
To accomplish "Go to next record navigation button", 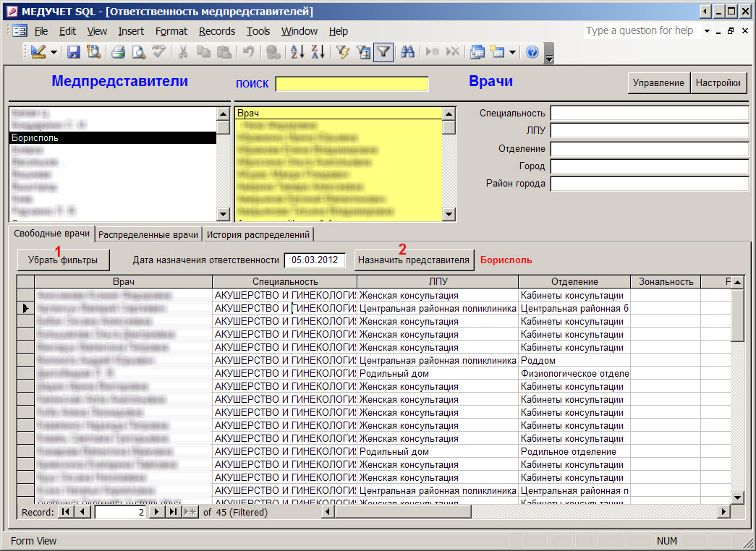I will pyautogui.click(x=156, y=512).
